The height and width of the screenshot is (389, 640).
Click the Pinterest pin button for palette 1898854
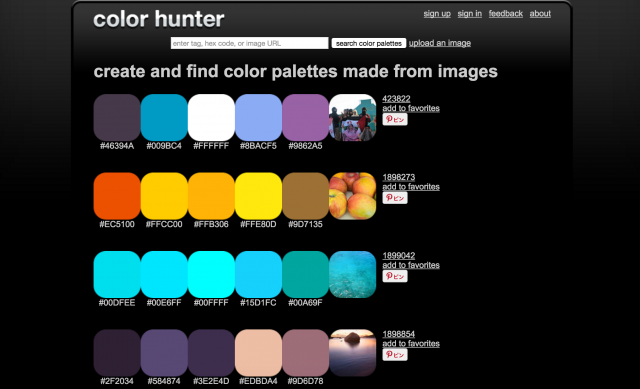tap(395, 354)
